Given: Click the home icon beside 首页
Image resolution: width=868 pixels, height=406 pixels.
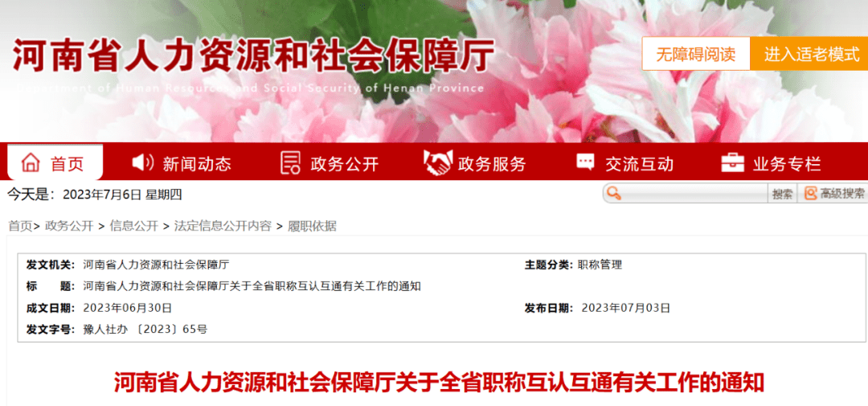Looking at the screenshot, I should point(31,163).
